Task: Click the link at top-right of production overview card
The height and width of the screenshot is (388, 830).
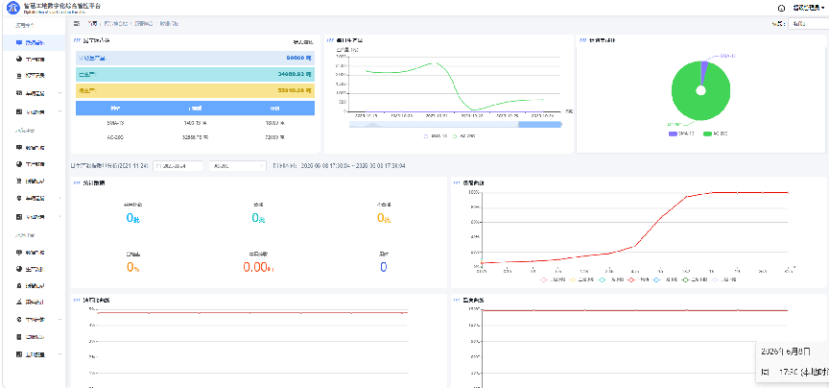Action: [303, 42]
